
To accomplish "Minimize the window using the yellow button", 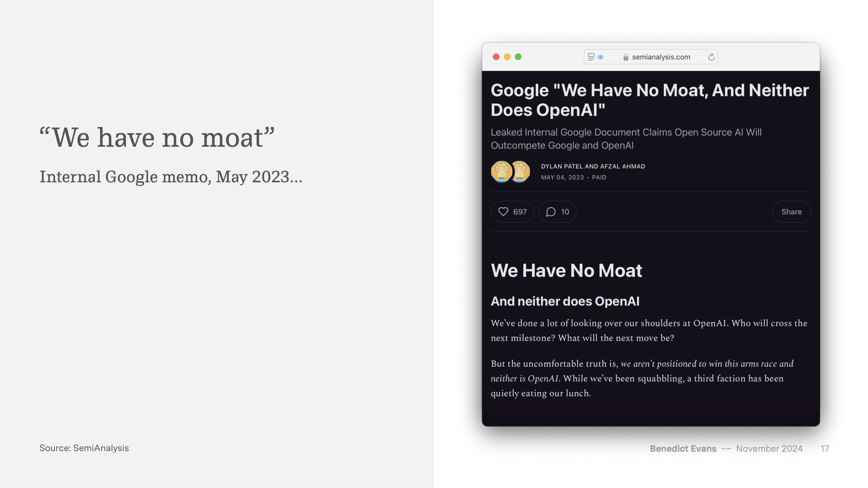I will click(507, 57).
